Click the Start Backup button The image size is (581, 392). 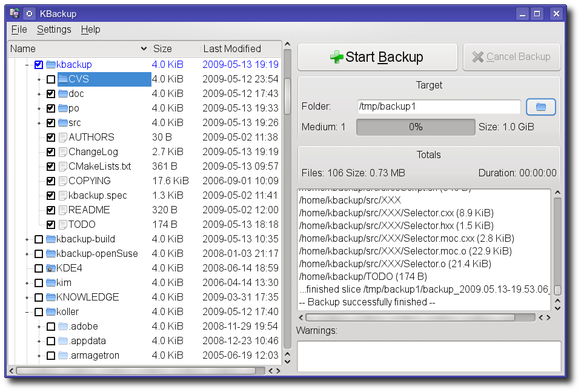click(x=377, y=57)
